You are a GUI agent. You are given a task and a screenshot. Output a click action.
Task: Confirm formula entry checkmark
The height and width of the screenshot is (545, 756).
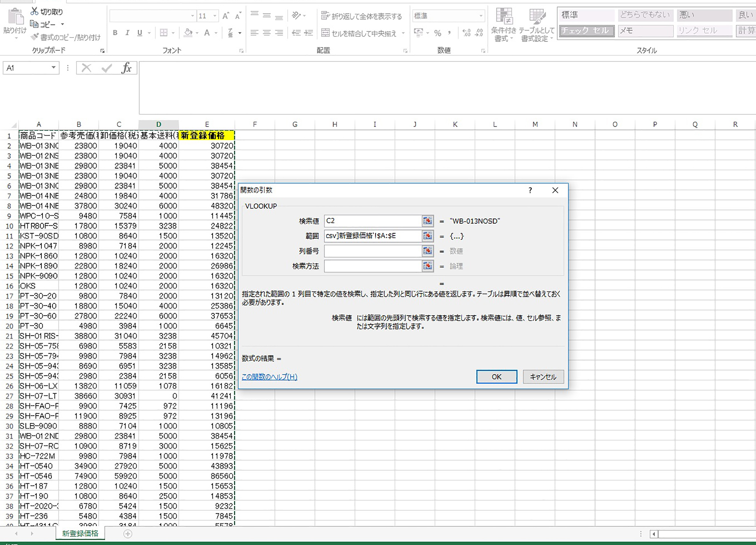point(107,68)
